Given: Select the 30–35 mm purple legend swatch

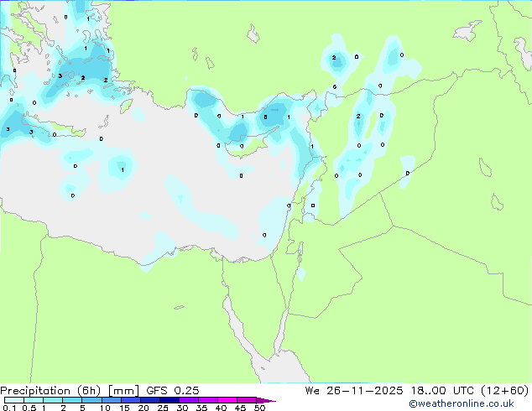Looking at the screenshot, I should click(188, 400).
